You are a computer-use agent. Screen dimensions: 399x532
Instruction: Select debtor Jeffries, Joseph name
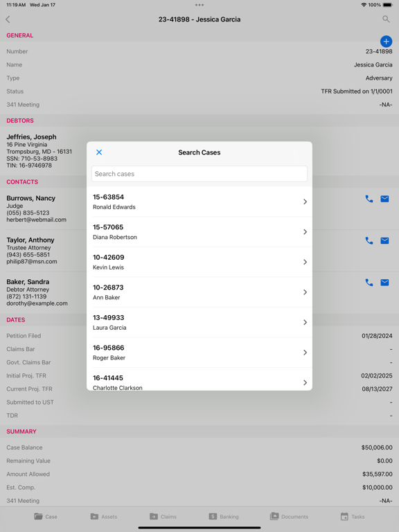pyautogui.click(x=32, y=136)
